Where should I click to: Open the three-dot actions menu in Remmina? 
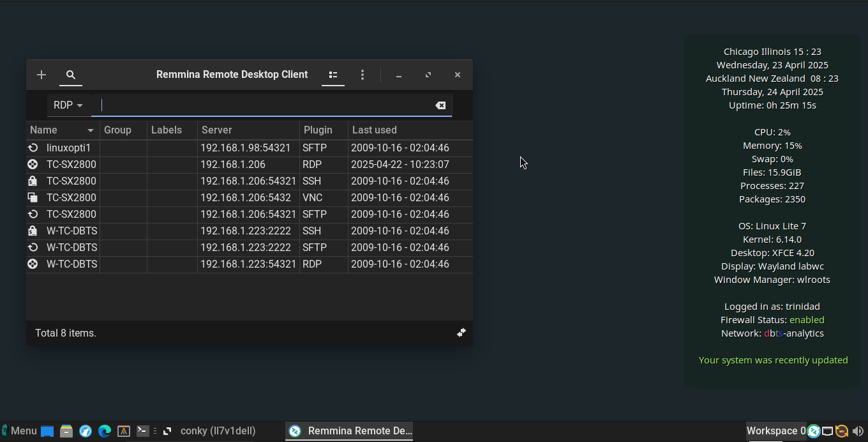pos(363,75)
